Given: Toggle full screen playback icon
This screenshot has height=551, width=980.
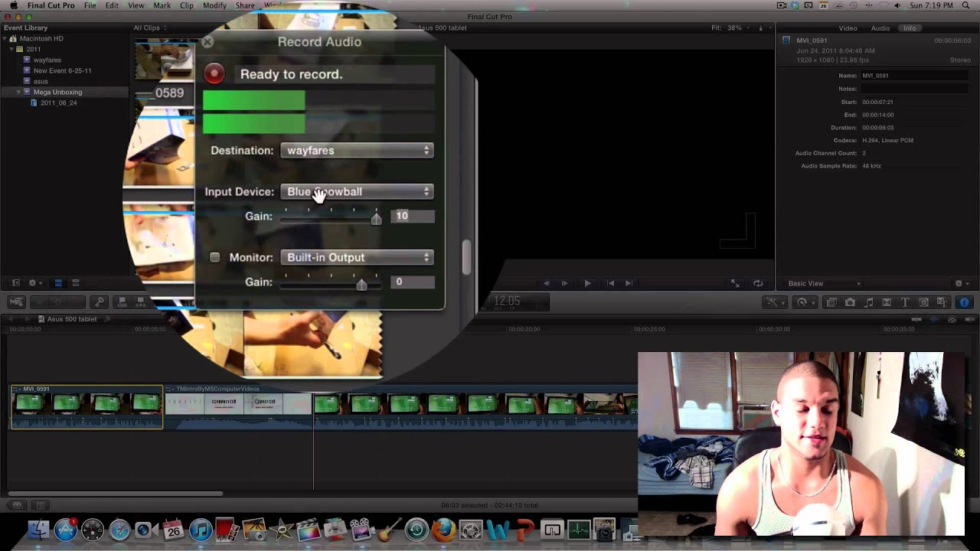Looking at the screenshot, I should pos(735,284).
